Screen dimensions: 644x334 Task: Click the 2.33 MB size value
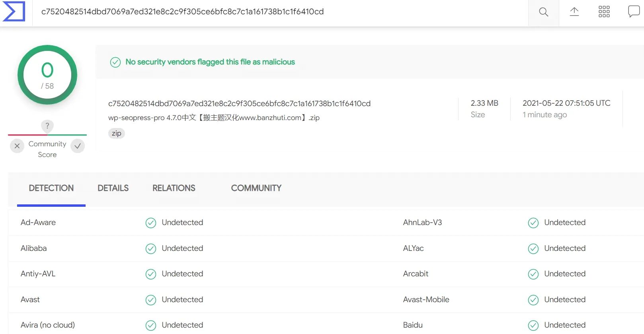point(484,103)
